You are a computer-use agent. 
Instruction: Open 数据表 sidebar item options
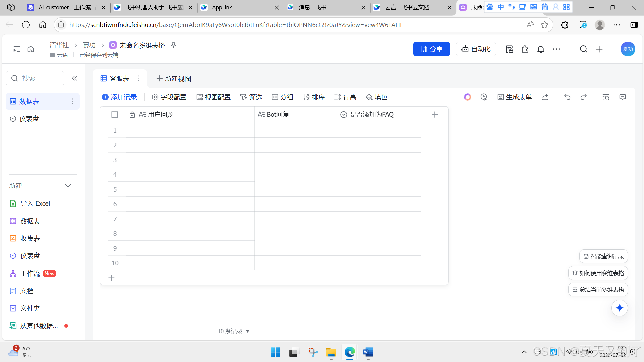(x=72, y=101)
